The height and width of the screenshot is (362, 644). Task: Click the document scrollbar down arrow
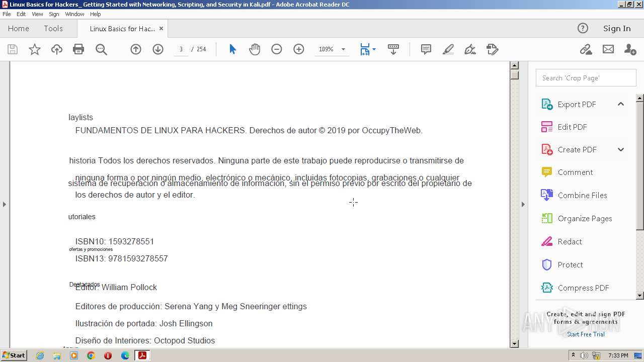pos(514,344)
